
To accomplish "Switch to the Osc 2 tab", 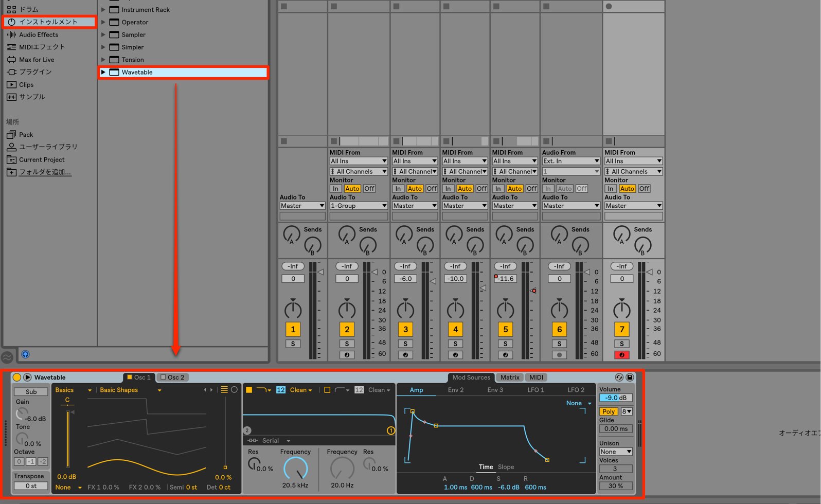I will [x=172, y=377].
